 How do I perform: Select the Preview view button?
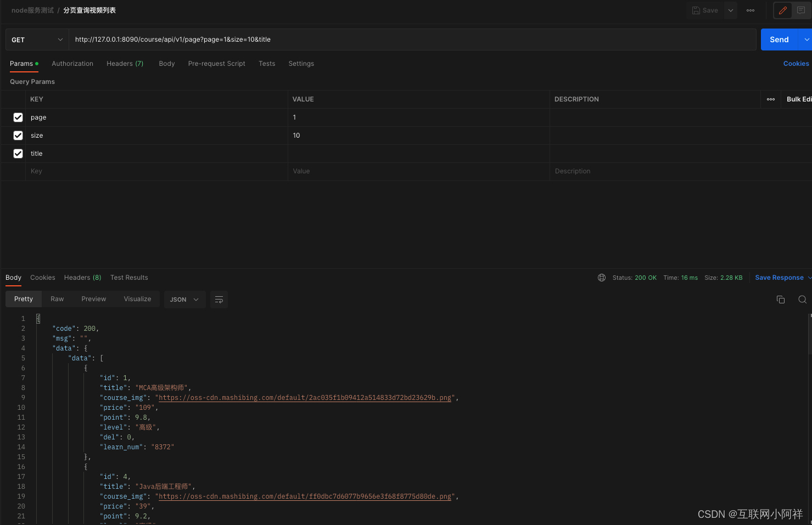point(94,299)
